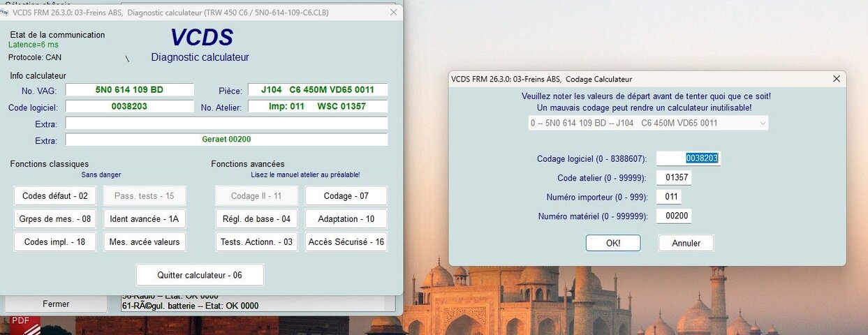The width and height of the screenshot is (868, 335).
Task: Open Accès Sécurisé - 16
Action: [346, 241]
